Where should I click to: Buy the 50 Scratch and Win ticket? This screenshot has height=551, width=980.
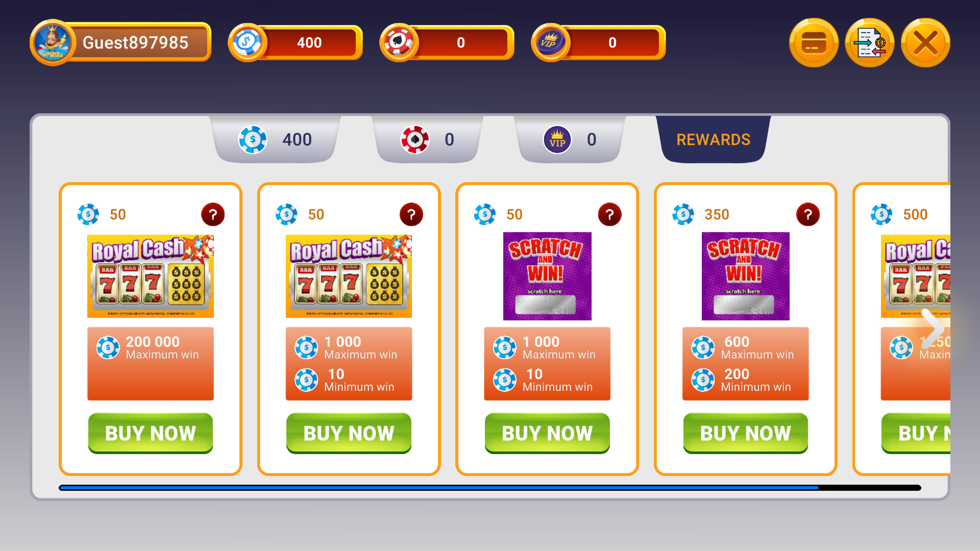coord(547,433)
